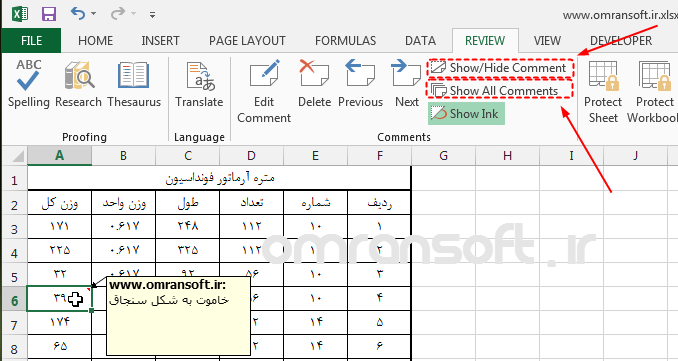Viewport: 678px width, 361px height.
Task: Open the FORMULAS tab
Action: [x=345, y=41]
